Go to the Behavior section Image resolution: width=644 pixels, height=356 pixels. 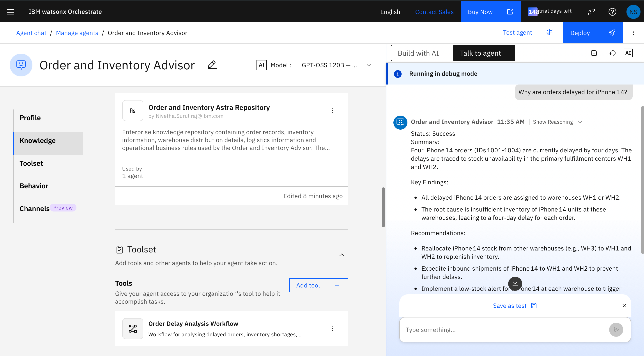(48, 186)
